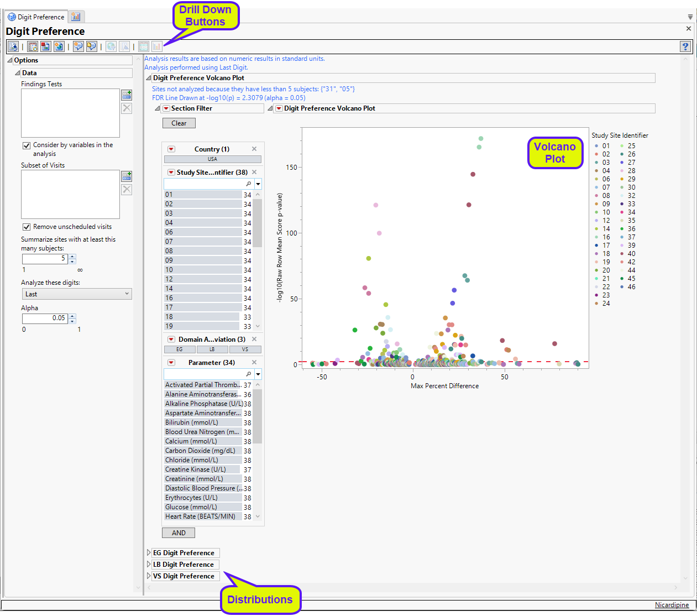This screenshot has width=697, height=616.
Task: Click the first toolbar icon with blue arrow
Action: [x=13, y=47]
